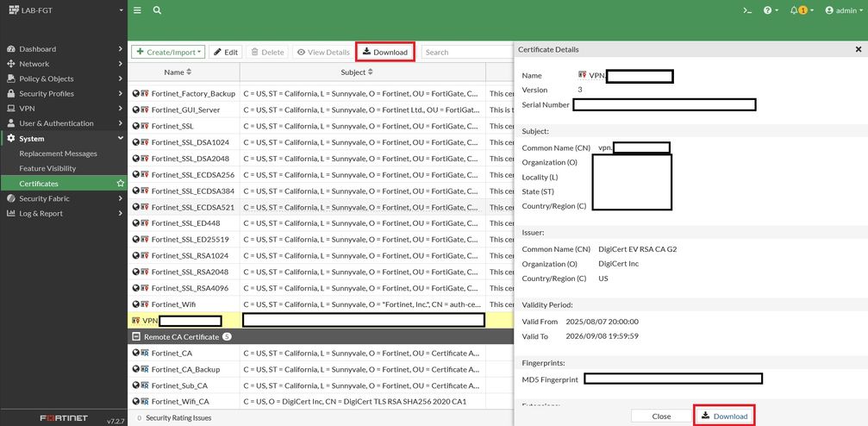
Task: Close the Certificate Details panel with X
Action: 859,49
